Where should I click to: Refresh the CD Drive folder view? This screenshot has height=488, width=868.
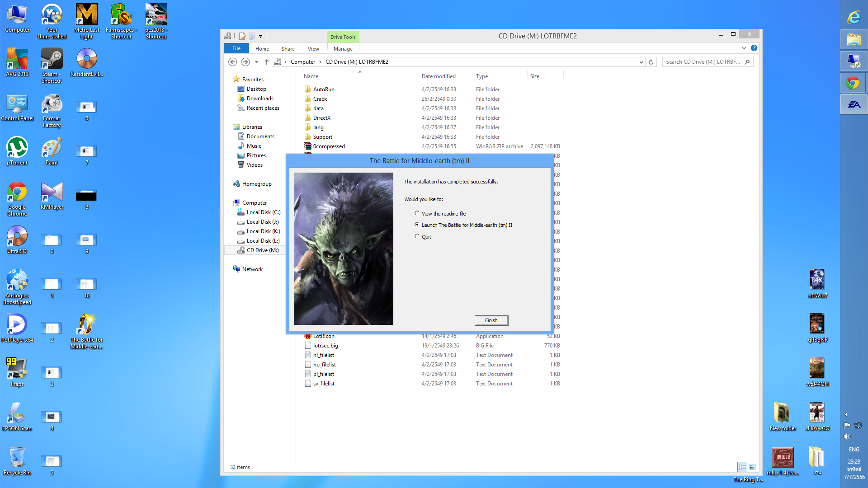click(x=651, y=62)
